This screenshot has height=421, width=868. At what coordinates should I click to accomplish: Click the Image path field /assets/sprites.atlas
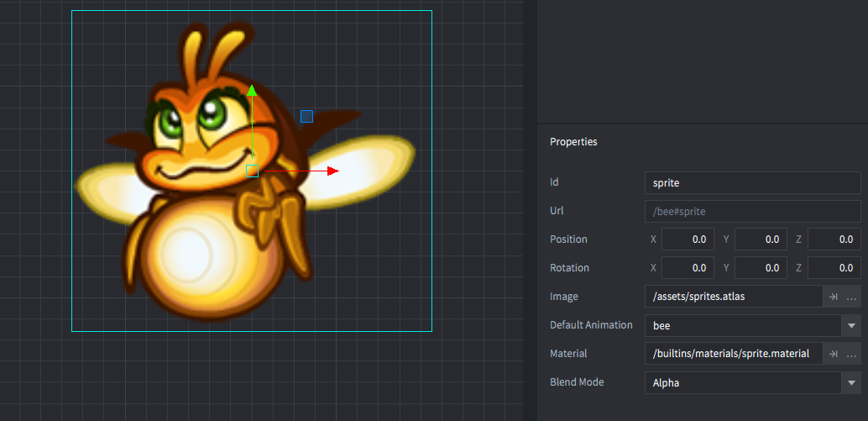tap(734, 297)
